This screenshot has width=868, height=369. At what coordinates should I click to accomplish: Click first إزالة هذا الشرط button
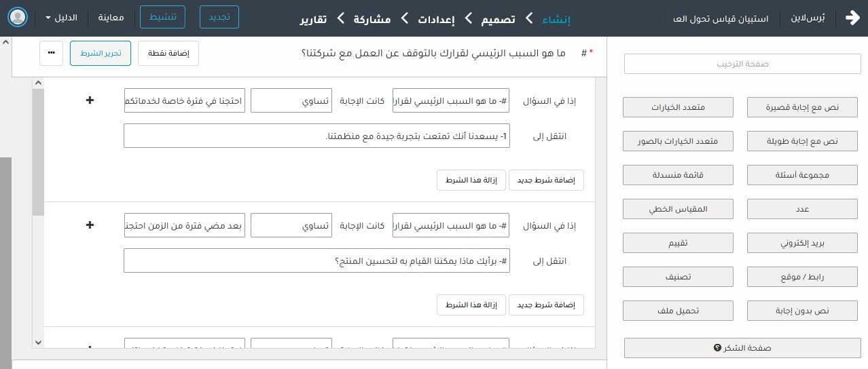pos(471,180)
